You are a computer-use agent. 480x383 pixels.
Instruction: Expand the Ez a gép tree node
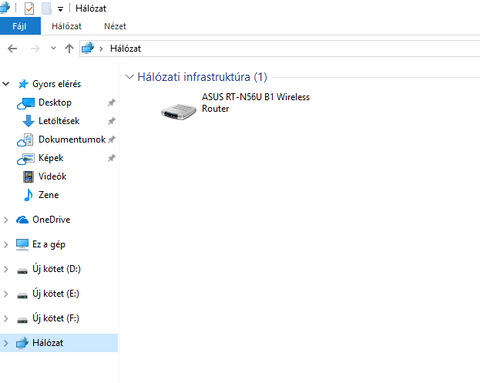tap(6, 244)
